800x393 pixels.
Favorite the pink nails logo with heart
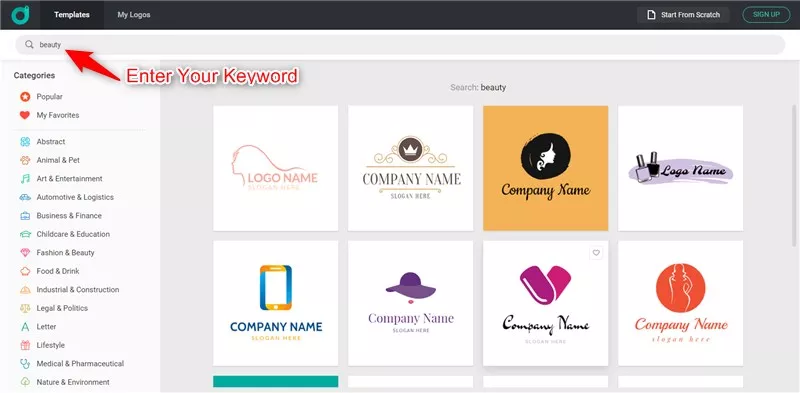point(596,253)
